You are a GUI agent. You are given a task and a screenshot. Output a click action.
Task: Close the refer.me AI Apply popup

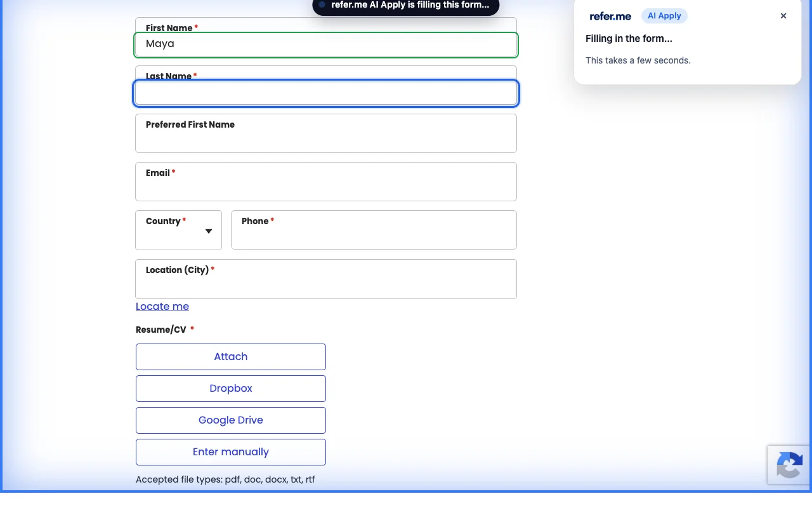click(783, 16)
